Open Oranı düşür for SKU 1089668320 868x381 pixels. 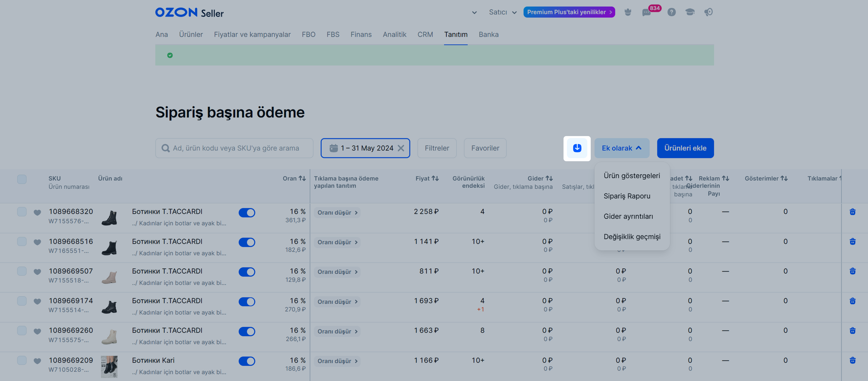337,213
